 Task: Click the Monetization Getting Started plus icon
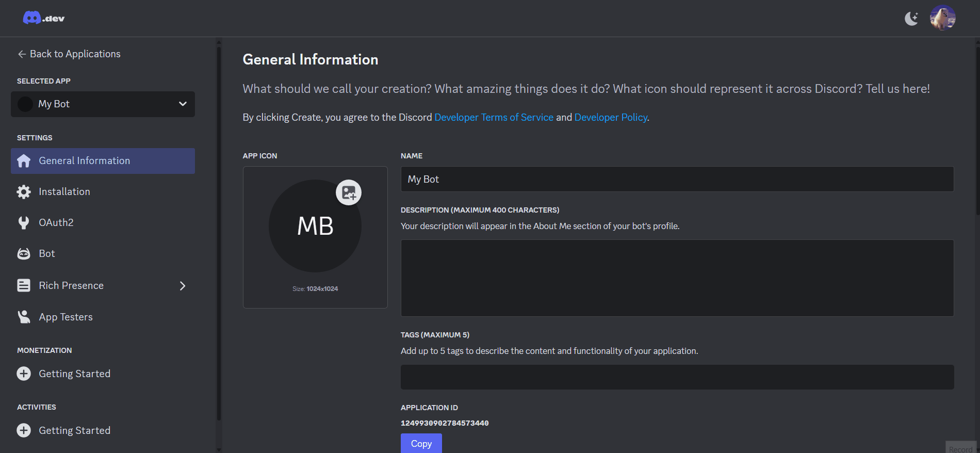point(24,374)
